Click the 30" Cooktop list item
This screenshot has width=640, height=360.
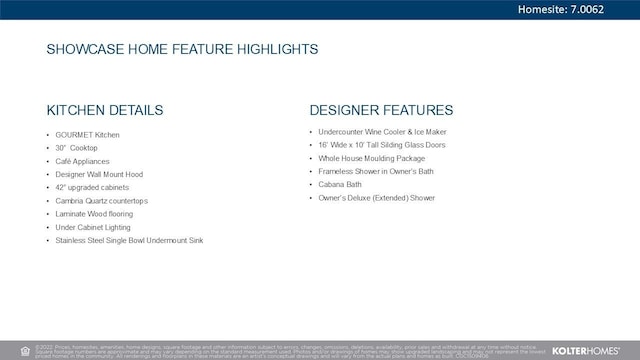[76, 148]
